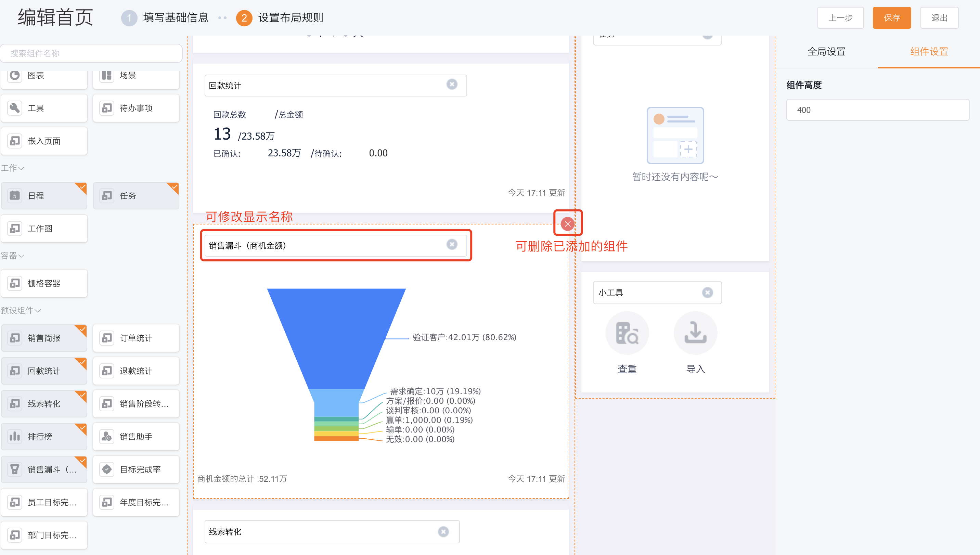Collapse the 容器 section
Screen dimensions: 980x555
(13, 256)
